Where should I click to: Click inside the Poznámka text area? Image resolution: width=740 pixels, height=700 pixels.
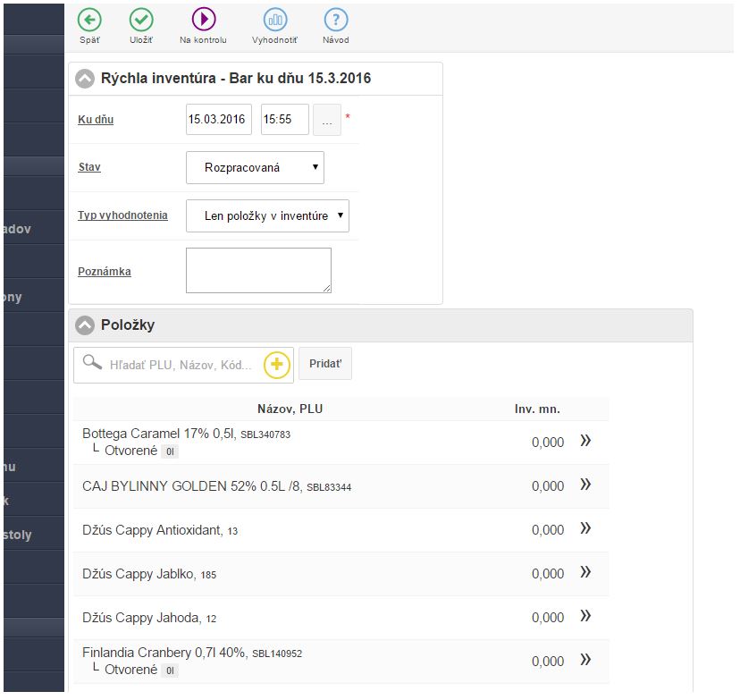[258, 270]
